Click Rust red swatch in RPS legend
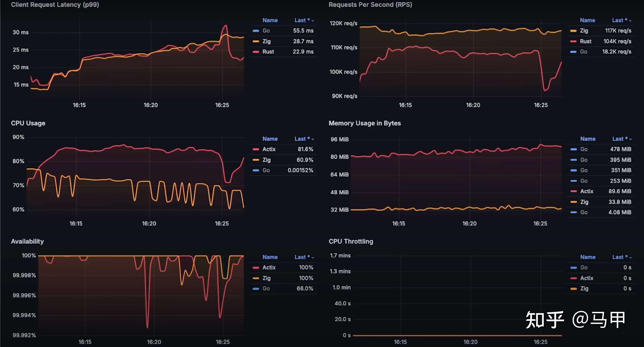644x347 pixels. [573, 41]
